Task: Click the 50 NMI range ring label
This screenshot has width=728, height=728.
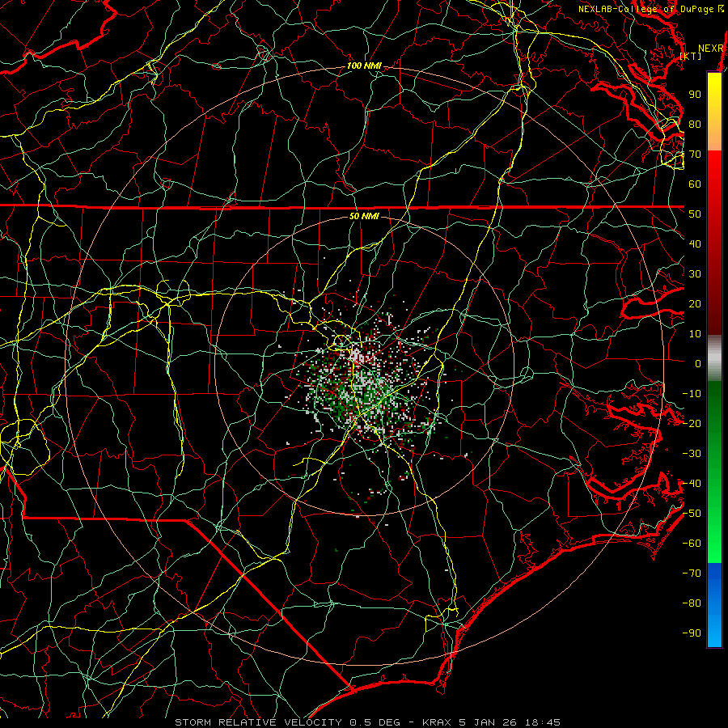Action: click(x=364, y=216)
